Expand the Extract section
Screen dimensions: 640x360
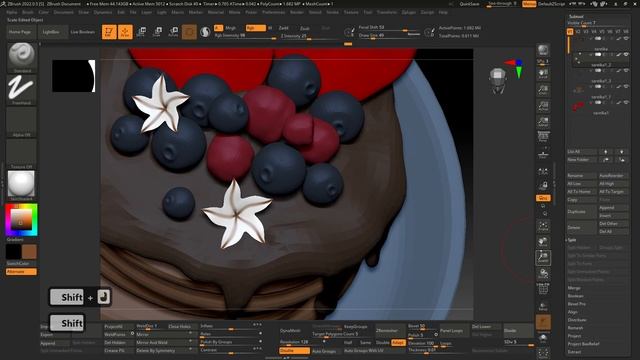point(574,352)
